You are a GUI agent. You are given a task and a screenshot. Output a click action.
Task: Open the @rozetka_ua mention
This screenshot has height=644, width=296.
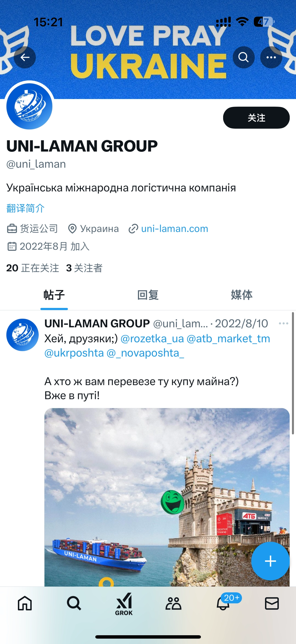[x=152, y=339]
